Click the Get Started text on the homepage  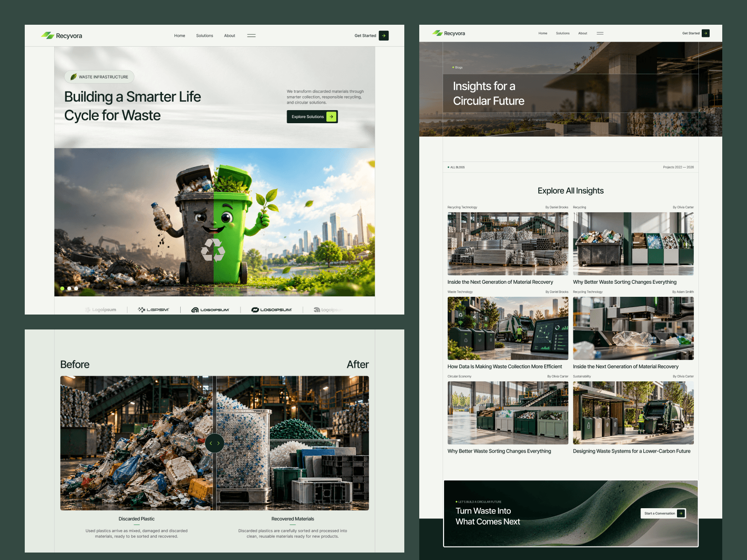[x=365, y=35]
